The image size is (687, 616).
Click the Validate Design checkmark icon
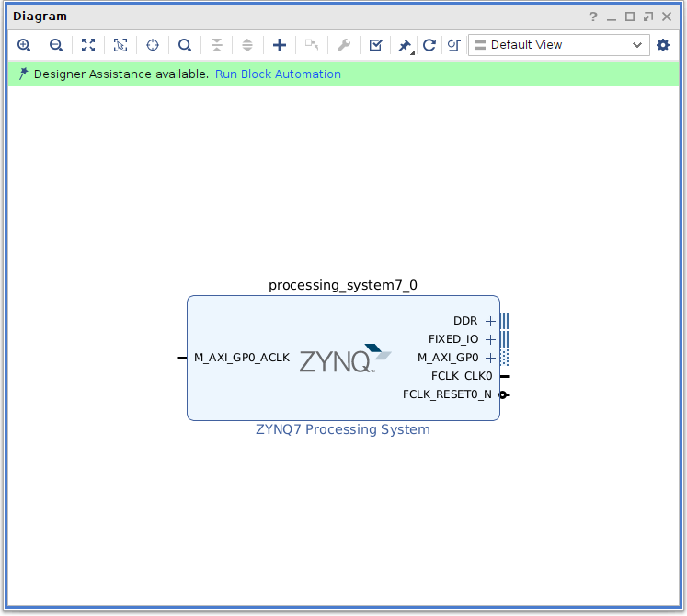pos(375,45)
